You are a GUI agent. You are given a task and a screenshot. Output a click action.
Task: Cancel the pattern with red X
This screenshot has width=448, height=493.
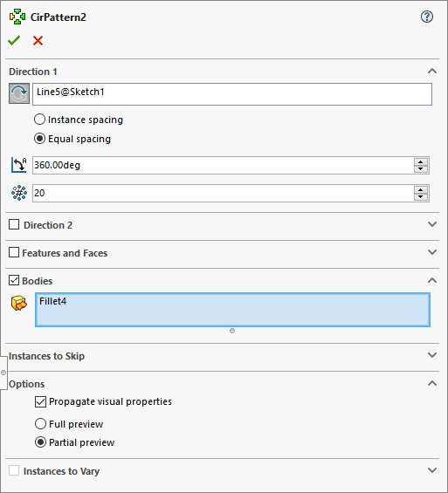[38, 40]
